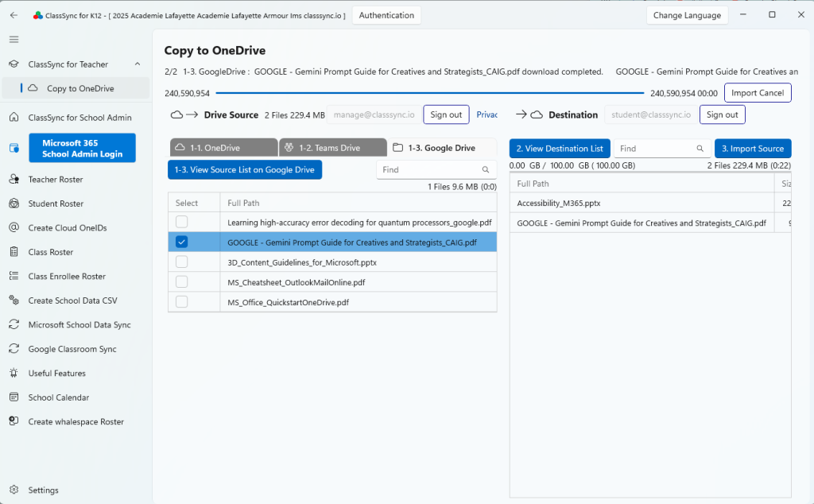Sign out of the Destination account
Screen dimensions: 814x504
tap(722, 114)
